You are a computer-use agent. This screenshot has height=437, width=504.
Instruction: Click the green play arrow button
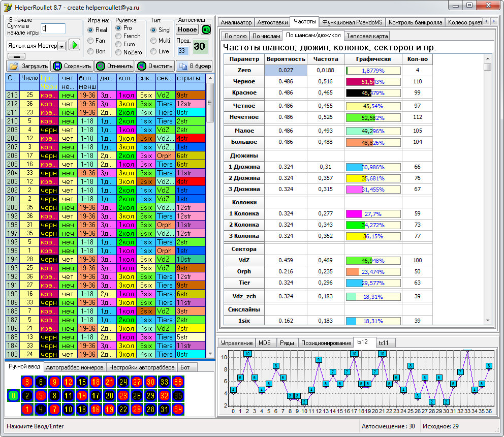pos(75,45)
